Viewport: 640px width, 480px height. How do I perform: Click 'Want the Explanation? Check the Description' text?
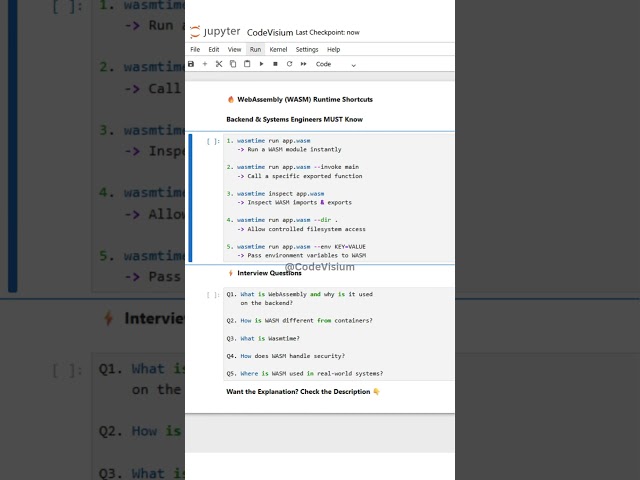point(303,392)
